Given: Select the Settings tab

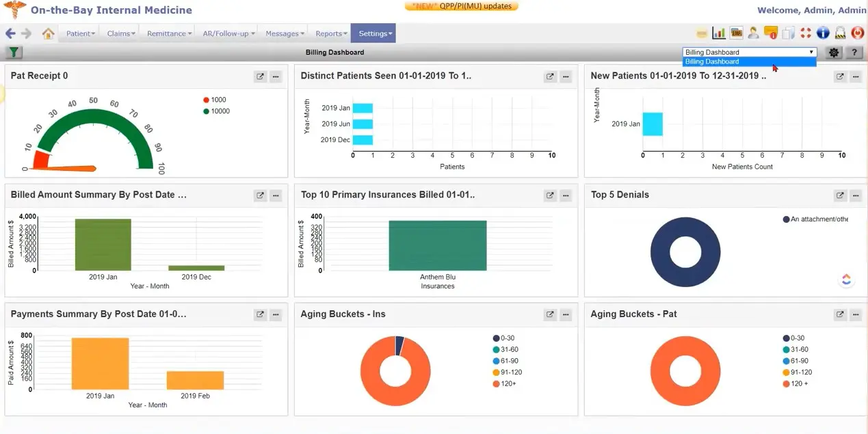Looking at the screenshot, I should (x=373, y=33).
